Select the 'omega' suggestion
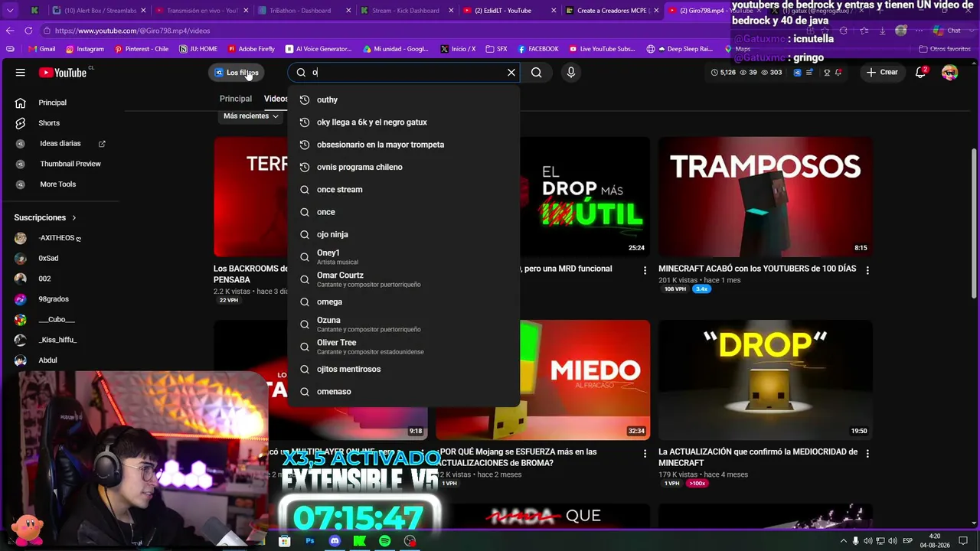 point(403,302)
